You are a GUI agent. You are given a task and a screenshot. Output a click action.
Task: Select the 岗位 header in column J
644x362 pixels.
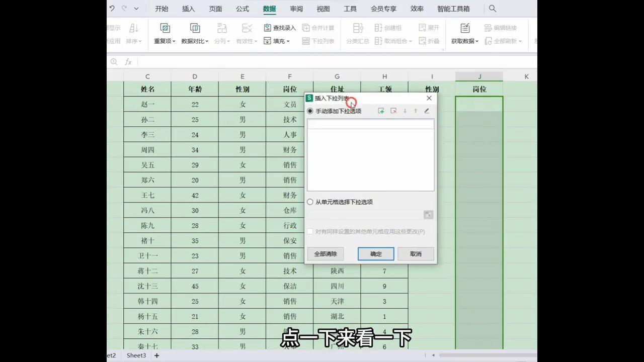479,89
